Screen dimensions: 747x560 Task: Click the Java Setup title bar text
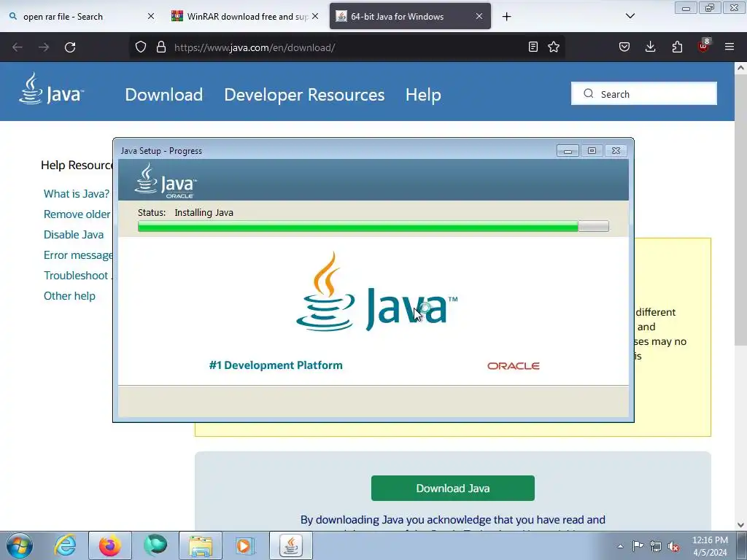161,151
